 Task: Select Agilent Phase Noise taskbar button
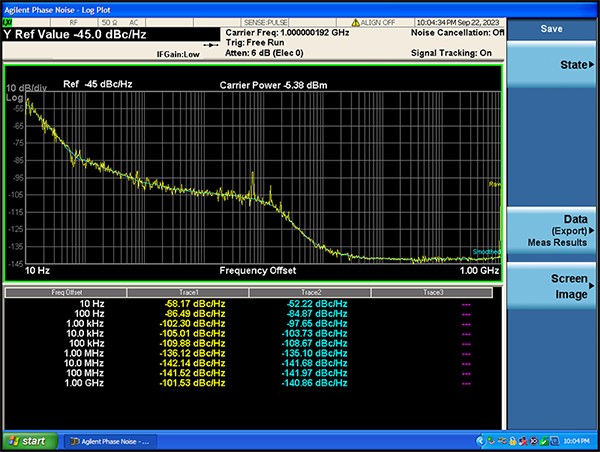[110, 441]
